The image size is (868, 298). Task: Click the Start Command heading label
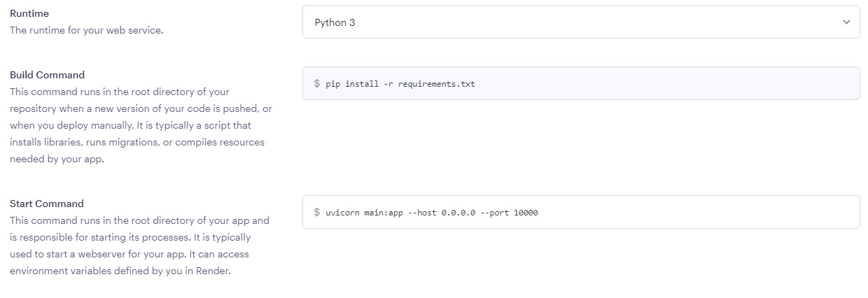click(46, 204)
